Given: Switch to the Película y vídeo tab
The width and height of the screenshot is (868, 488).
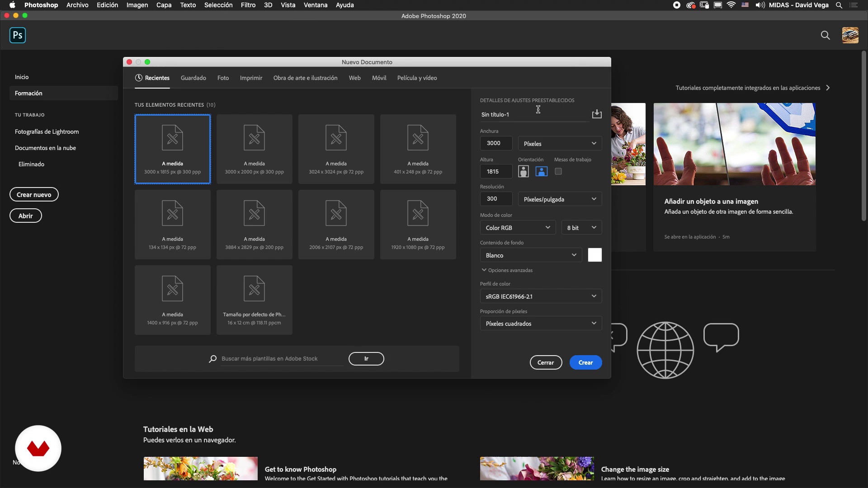Looking at the screenshot, I should (x=417, y=78).
